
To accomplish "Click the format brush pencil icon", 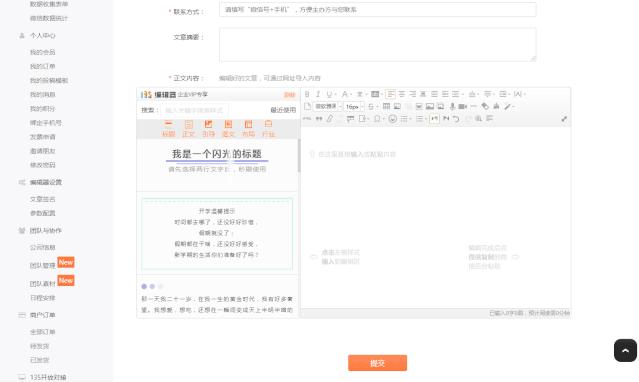I will (507, 106).
